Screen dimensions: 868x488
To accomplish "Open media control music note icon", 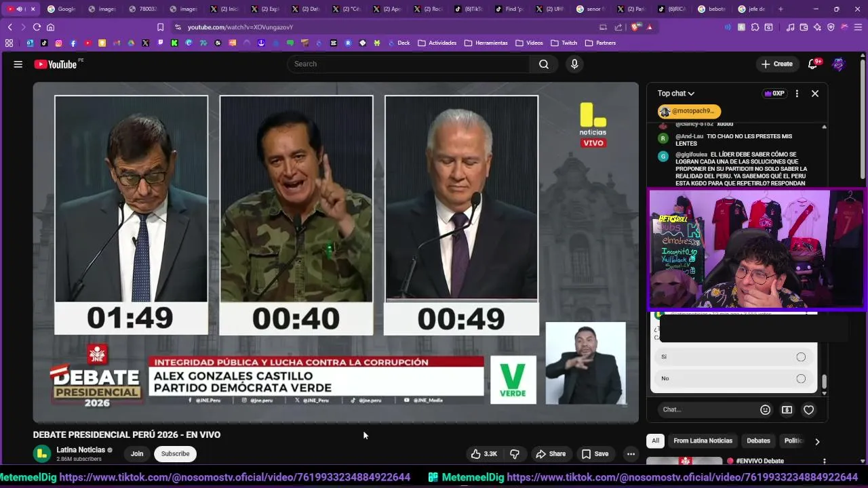I will click(x=790, y=27).
